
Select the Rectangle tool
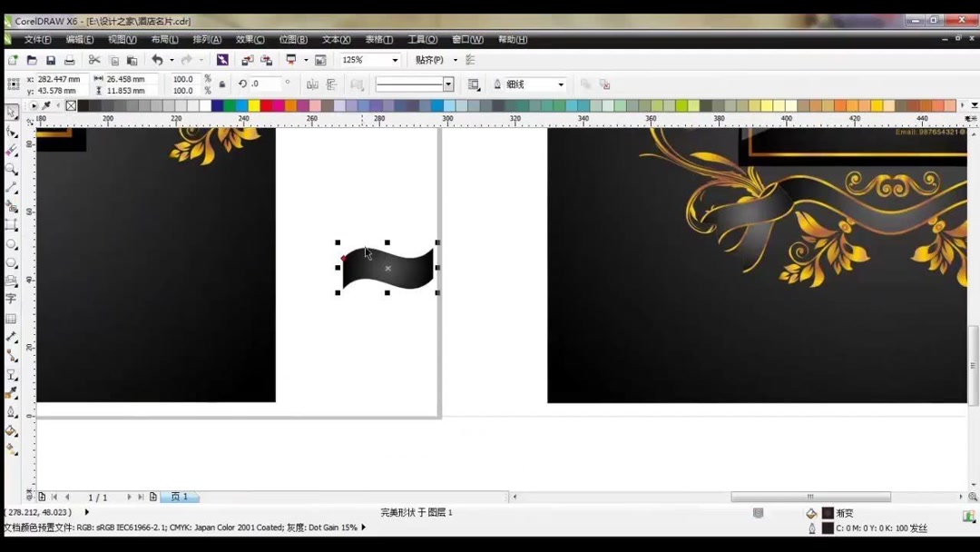(11, 223)
